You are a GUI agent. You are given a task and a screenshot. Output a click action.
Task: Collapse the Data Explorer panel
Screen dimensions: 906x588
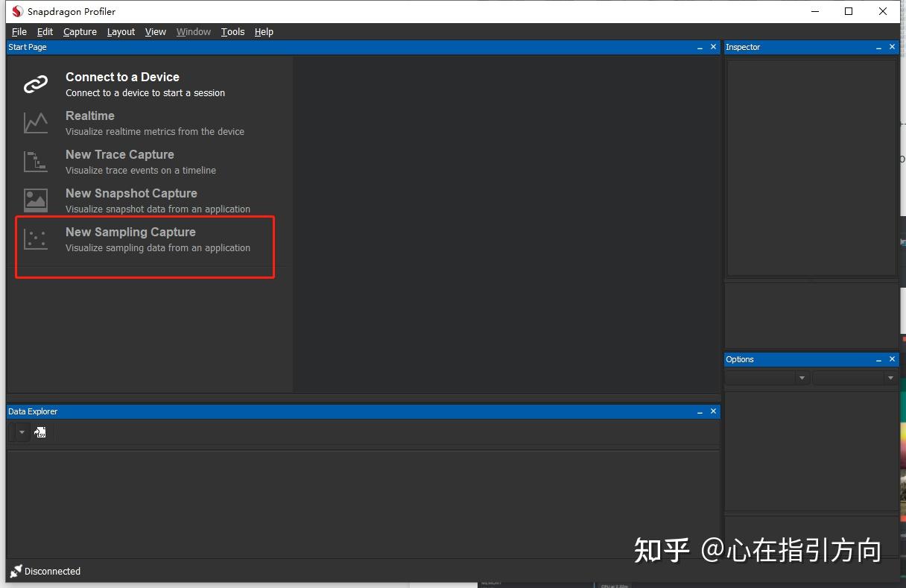pyautogui.click(x=699, y=411)
